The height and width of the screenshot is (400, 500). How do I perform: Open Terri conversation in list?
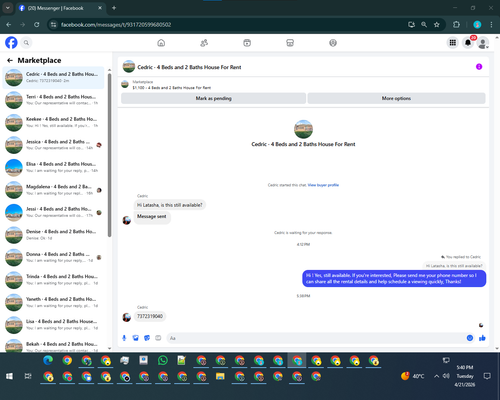click(x=53, y=100)
